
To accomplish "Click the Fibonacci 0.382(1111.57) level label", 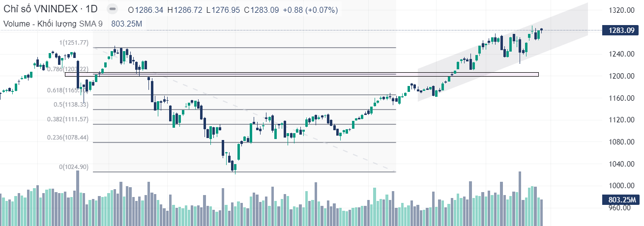I will [67, 119].
